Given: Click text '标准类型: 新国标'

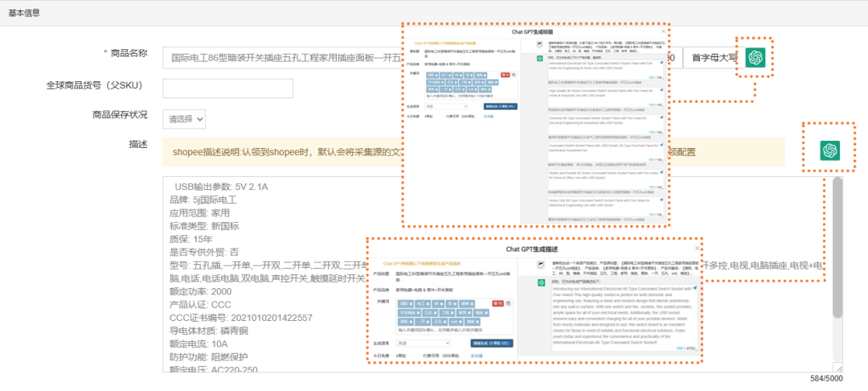Looking at the screenshot, I should click(x=205, y=226).
